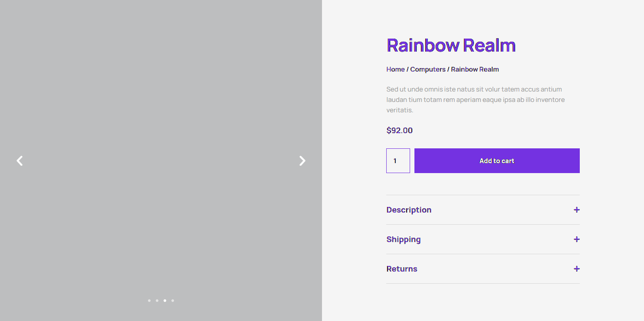Focus the quantity input field
644x321 pixels.
pos(398,161)
